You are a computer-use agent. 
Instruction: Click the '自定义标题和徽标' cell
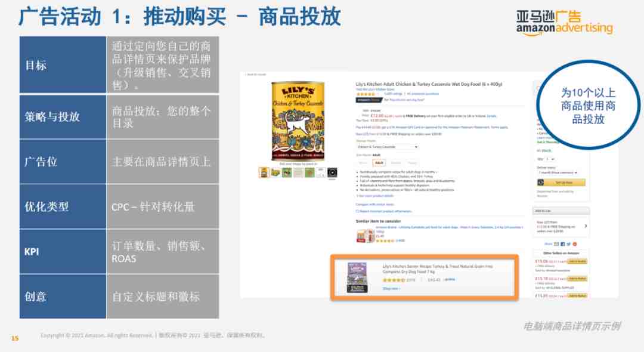[163, 297]
